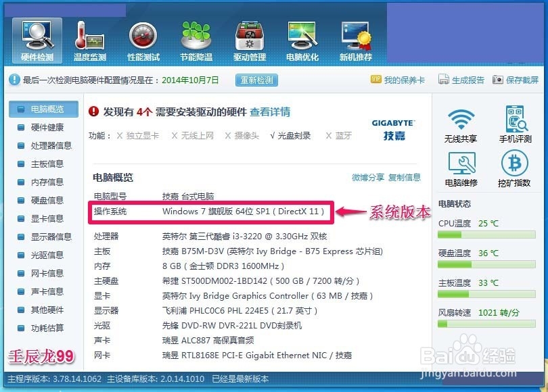Click the red driver warning icon
The height and width of the screenshot is (392, 548).
click(93, 112)
